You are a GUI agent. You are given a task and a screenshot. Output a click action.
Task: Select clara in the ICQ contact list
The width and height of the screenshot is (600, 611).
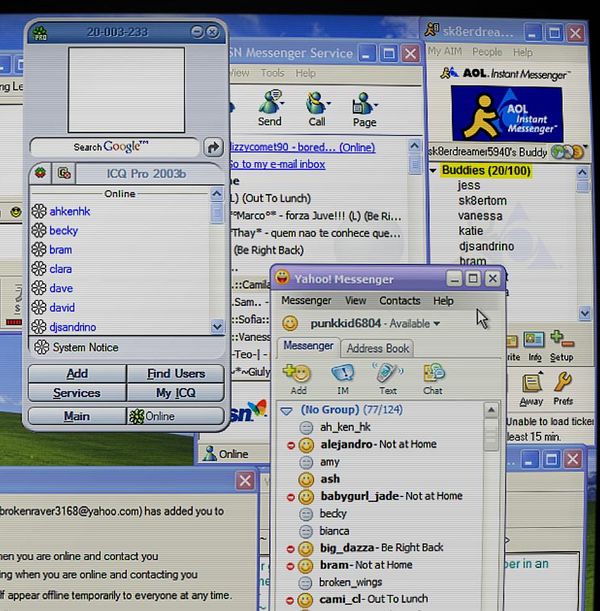point(60,269)
